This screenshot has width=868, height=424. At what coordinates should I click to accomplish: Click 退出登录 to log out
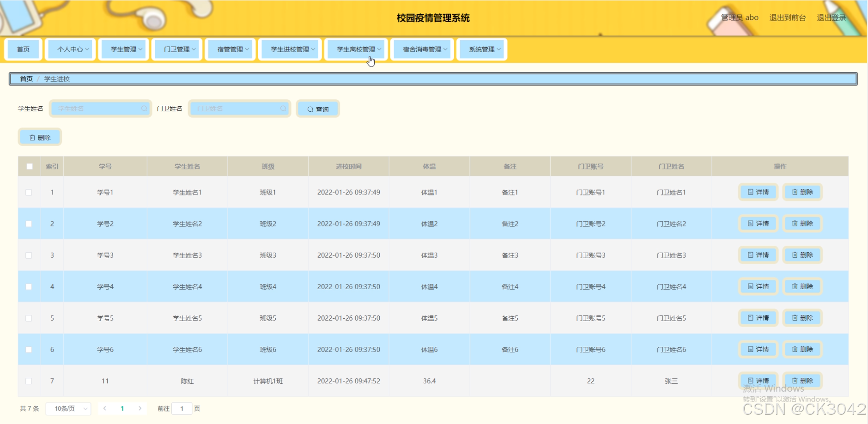click(x=831, y=18)
